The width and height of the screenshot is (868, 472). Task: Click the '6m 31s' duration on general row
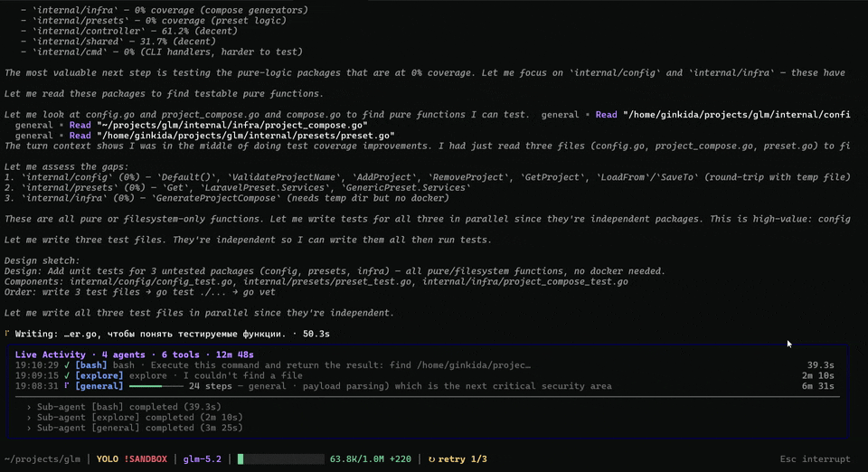[x=817, y=386]
